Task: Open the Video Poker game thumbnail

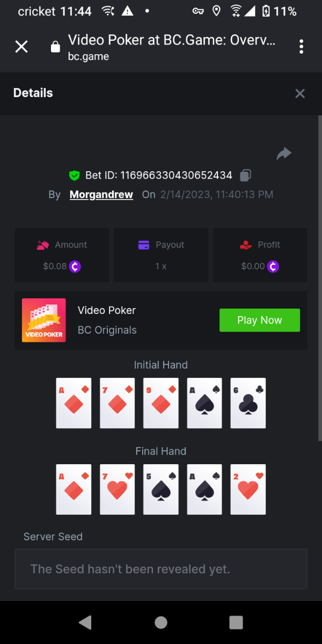Action: [x=44, y=320]
